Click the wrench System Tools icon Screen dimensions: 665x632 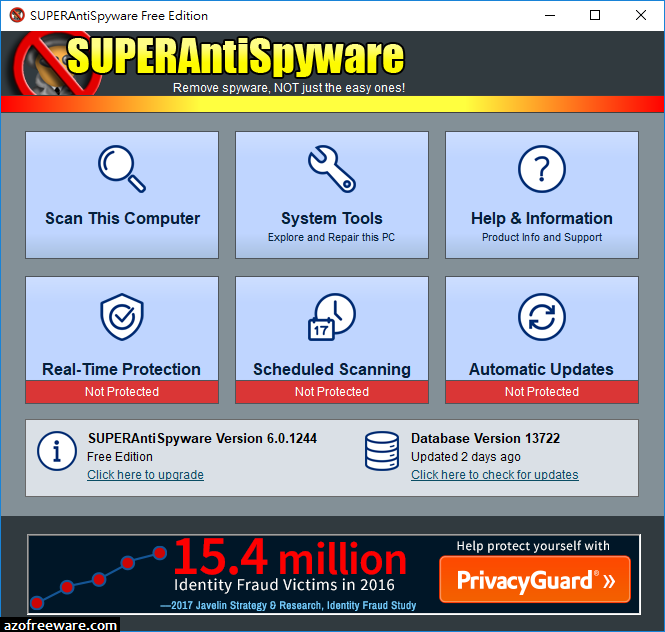[x=332, y=169]
